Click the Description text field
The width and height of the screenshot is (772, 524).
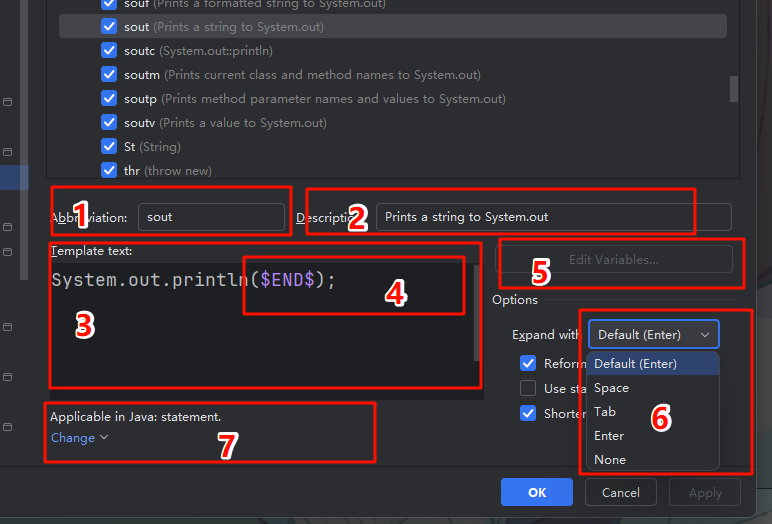(552, 217)
